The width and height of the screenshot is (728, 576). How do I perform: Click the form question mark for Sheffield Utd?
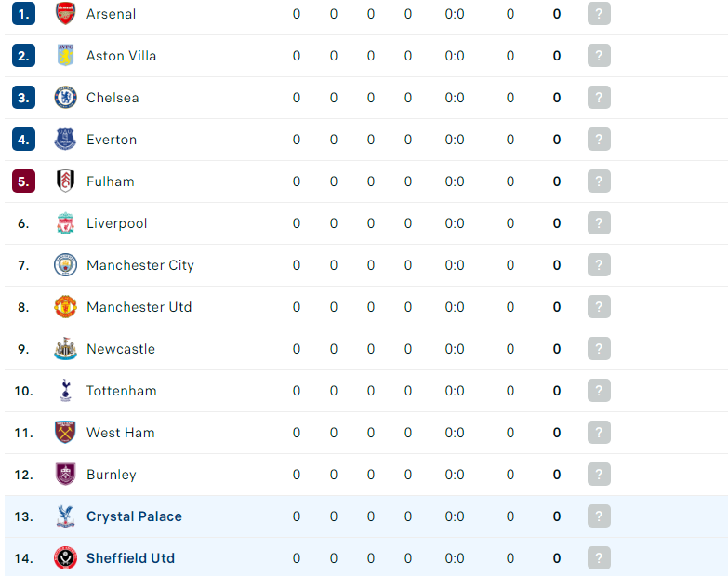pos(599,558)
